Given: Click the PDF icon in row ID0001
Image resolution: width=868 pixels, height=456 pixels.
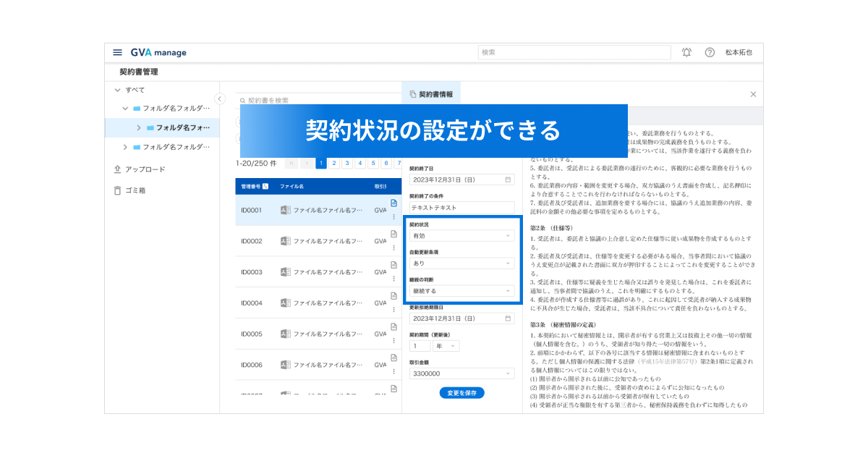Looking at the screenshot, I should (285, 210).
